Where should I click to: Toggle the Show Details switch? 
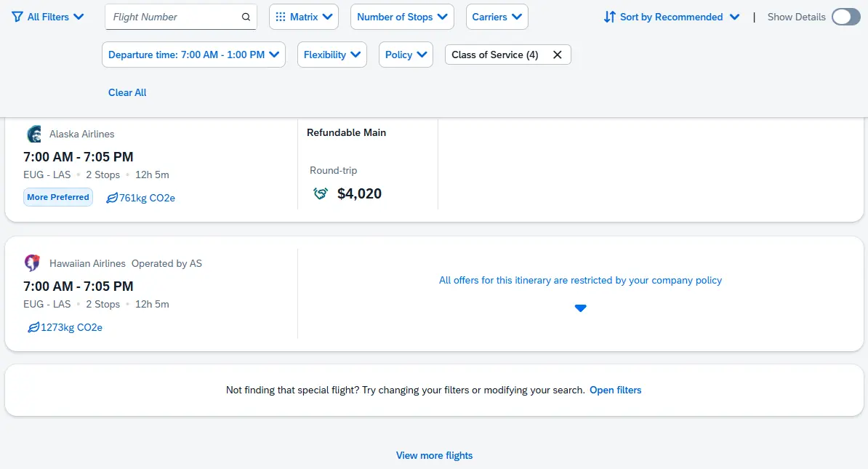(x=846, y=17)
